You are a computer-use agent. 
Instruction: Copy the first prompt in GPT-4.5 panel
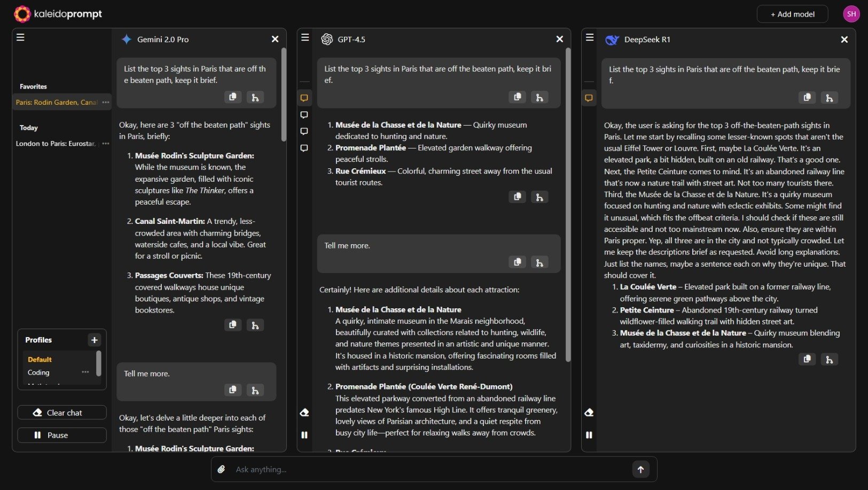pyautogui.click(x=517, y=97)
